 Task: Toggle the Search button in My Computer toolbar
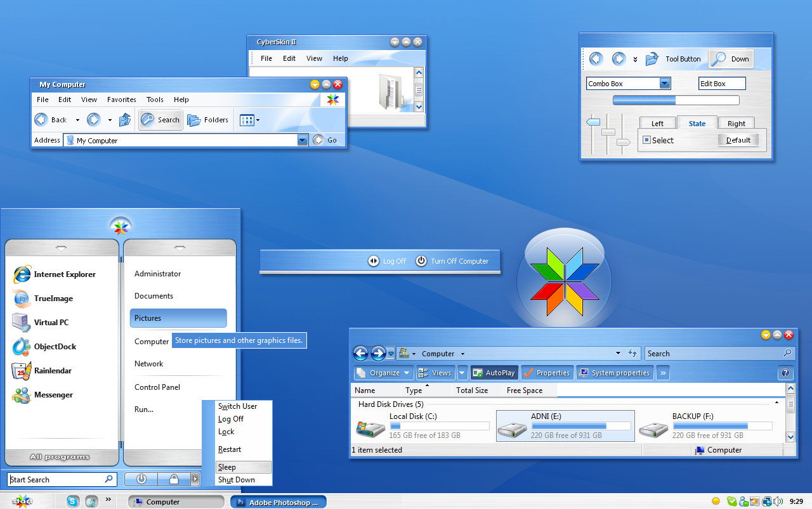click(161, 120)
